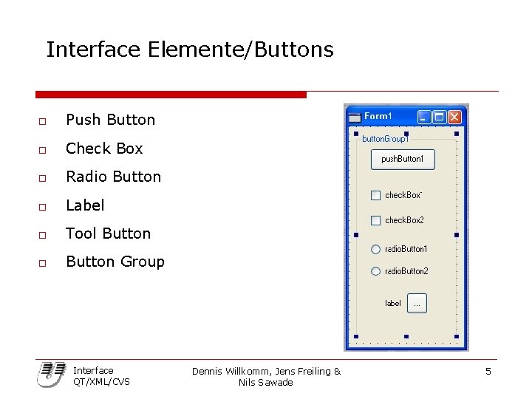Click the Form1 title bar text
The width and height of the screenshot is (532, 399).
coord(378,116)
